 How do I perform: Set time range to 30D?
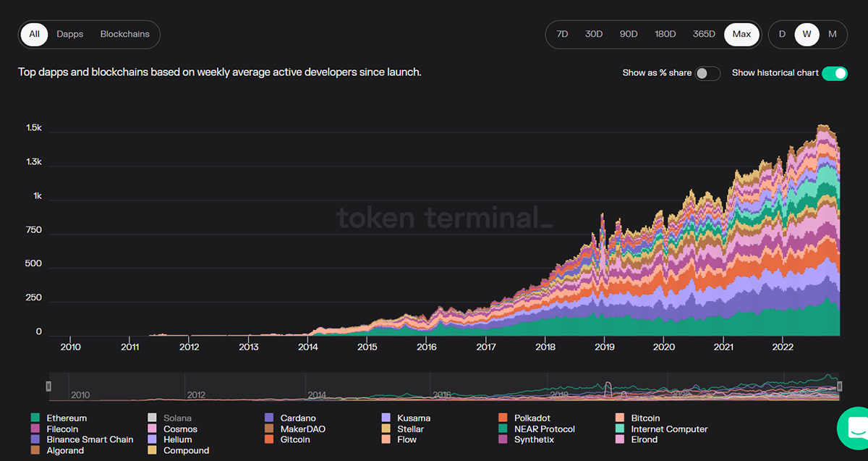click(594, 34)
